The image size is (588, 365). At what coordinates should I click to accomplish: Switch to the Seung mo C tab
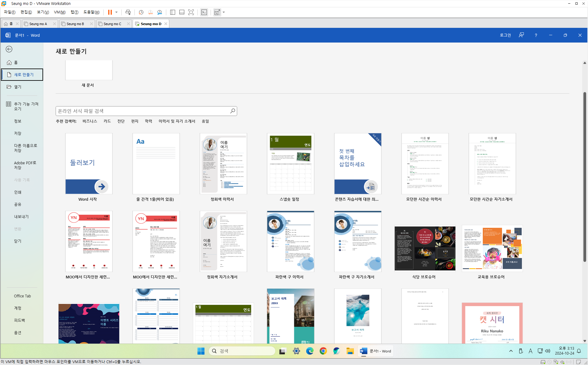[112, 24]
